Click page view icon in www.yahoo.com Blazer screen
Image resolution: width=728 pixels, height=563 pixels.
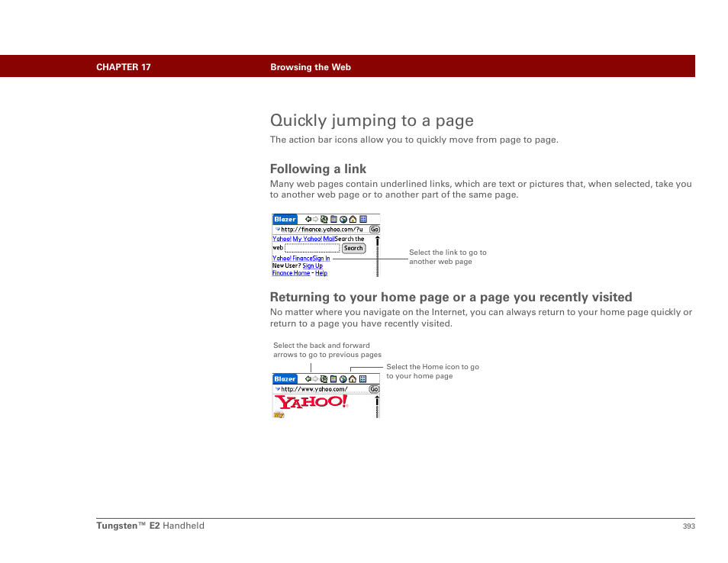[x=333, y=379]
